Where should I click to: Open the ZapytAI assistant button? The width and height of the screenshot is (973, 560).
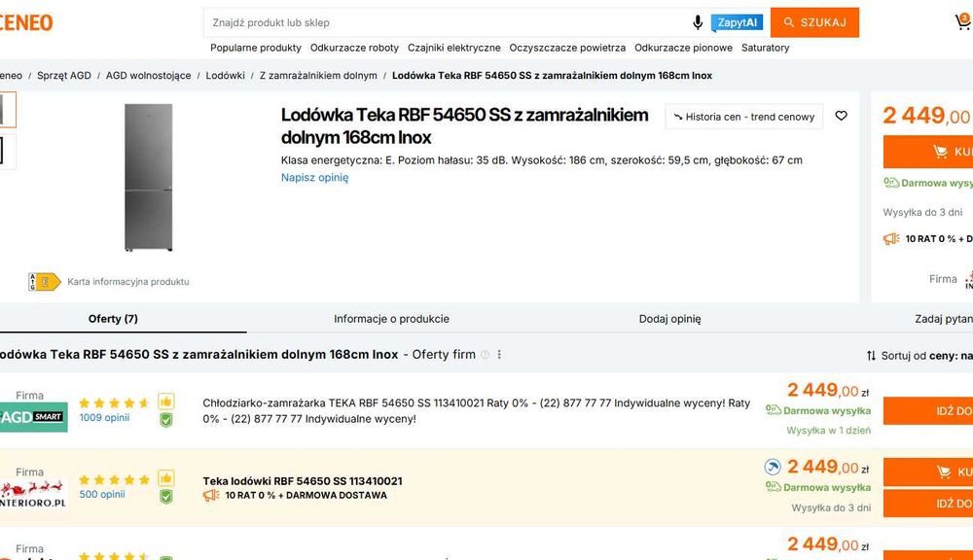738,22
